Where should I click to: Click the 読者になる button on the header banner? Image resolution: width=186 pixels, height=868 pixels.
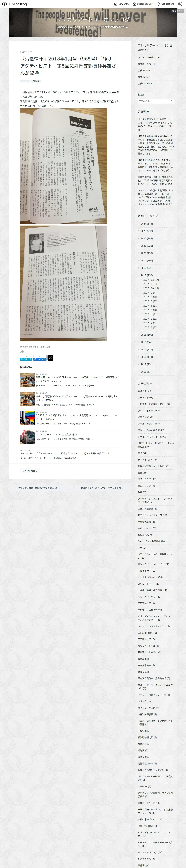(177, 11)
